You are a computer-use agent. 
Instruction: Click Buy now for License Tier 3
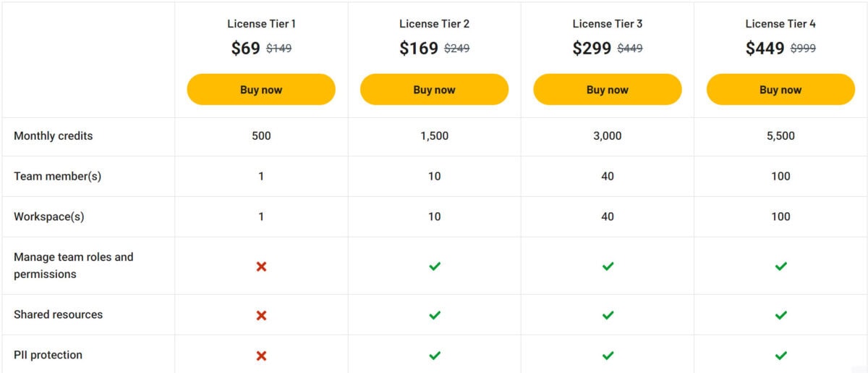click(x=608, y=90)
